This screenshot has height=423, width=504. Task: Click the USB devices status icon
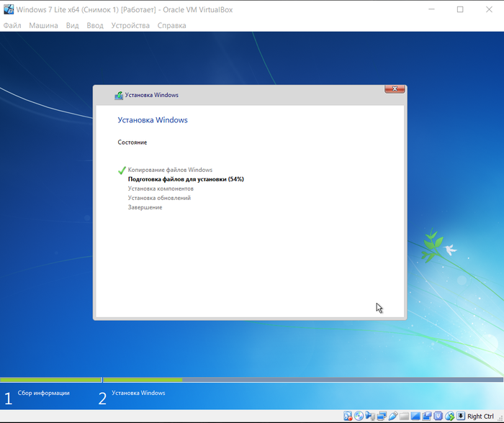click(x=393, y=416)
